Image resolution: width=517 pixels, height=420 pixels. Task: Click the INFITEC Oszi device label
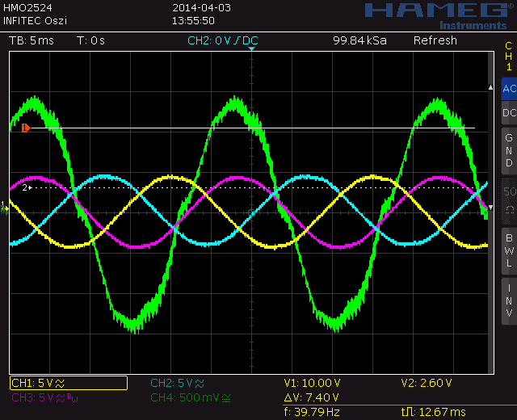click(x=35, y=21)
